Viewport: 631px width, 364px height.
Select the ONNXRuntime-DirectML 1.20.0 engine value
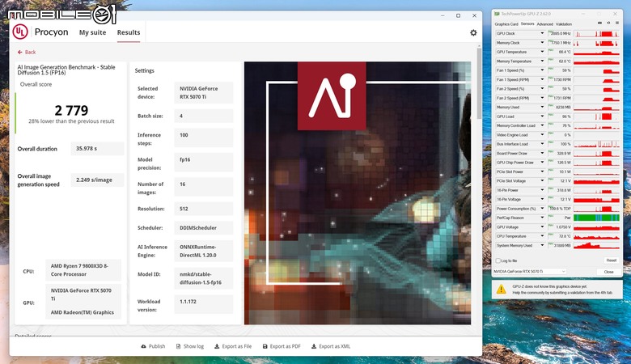point(204,251)
